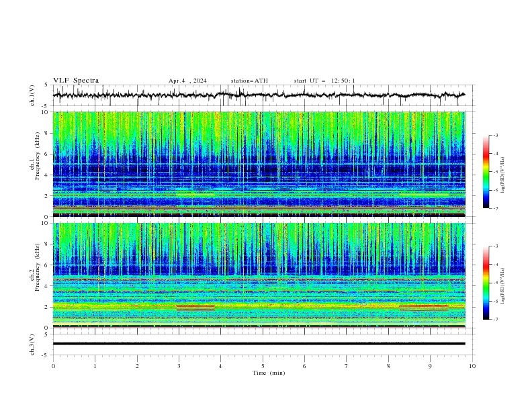The width and height of the screenshot is (532, 411).
Task: Click the "-3" label on ch.1 color bar
Action: tap(495, 135)
